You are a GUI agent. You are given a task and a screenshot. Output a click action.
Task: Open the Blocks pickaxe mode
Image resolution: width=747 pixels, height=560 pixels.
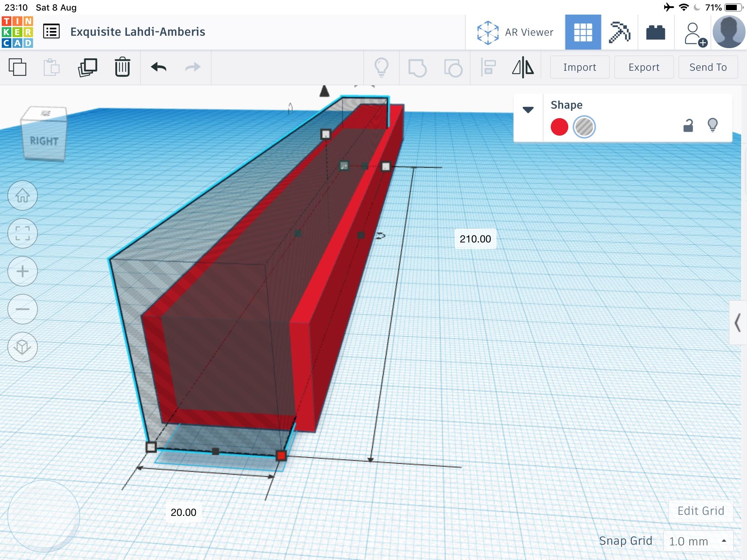pos(619,32)
